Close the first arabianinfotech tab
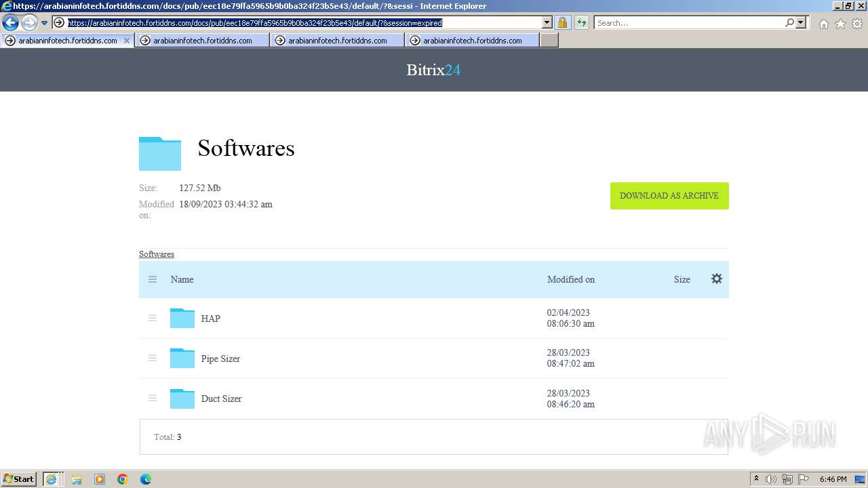Viewport: 868px width, 488px height. tap(126, 41)
